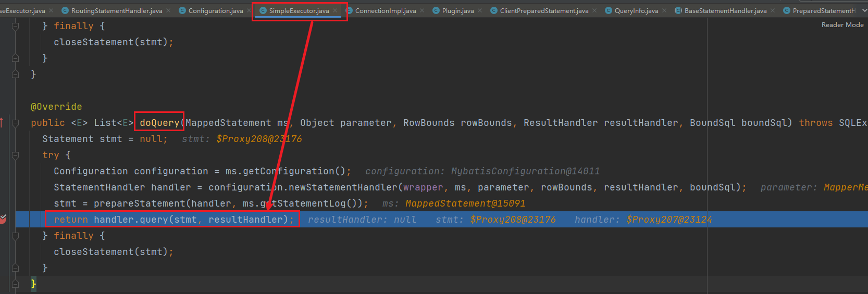Click the wrapper argument in newStatementHandler
This screenshot has height=294, width=868.
point(423,187)
